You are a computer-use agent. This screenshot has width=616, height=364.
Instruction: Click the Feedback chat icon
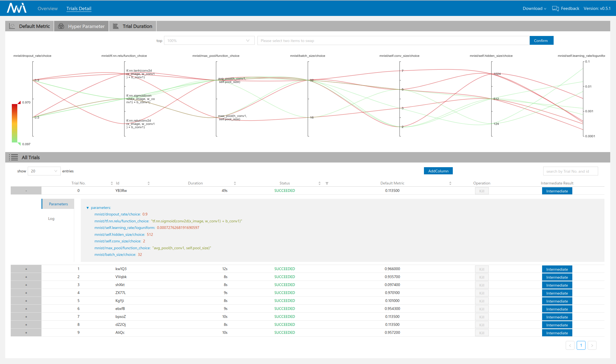click(x=555, y=9)
